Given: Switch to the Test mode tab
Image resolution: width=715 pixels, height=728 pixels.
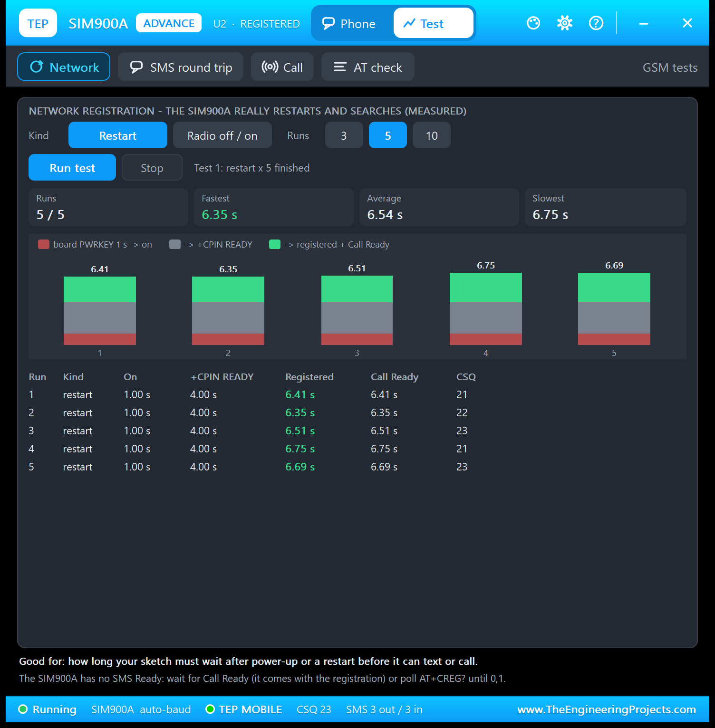Looking at the screenshot, I should [433, 23].
